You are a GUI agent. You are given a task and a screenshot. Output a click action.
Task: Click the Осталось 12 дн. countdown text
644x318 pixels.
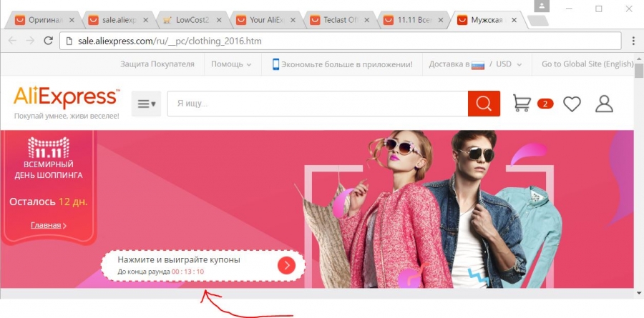(49, 202)
